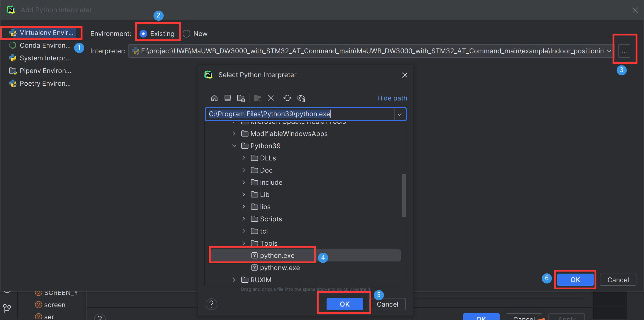Select python.exe in the file tree
Screen dimensions: 644x320
[x=277, y=255]
